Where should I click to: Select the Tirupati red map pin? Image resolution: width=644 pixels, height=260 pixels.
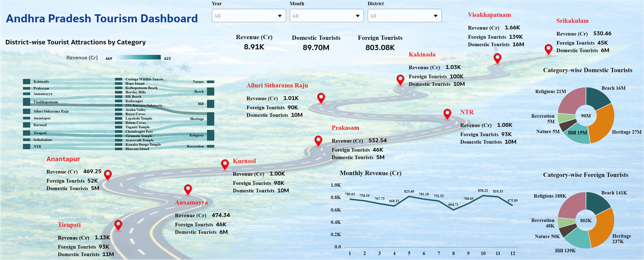point(118,225)
